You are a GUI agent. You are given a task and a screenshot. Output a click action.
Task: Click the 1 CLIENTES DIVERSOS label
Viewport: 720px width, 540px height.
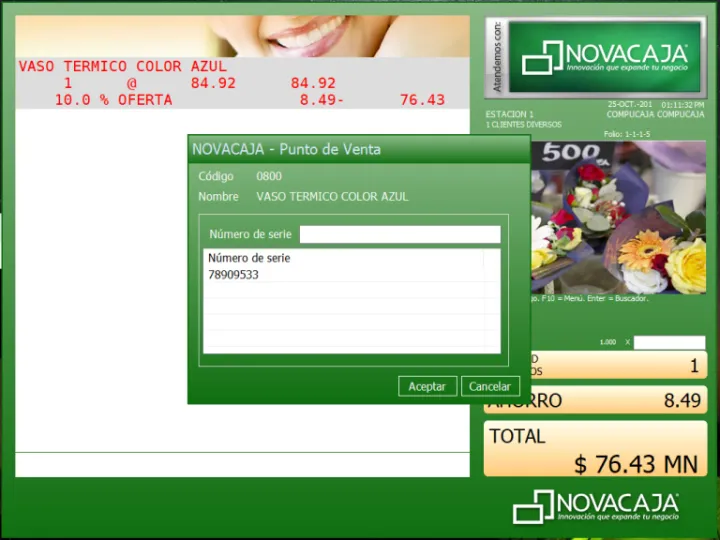click(x=523, y=124)
